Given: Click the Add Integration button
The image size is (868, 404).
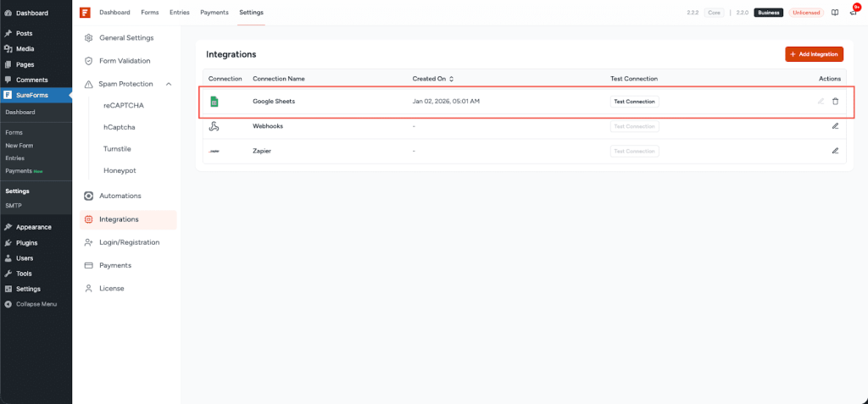Looking at the screenshot, I should (x=814, y=54).
